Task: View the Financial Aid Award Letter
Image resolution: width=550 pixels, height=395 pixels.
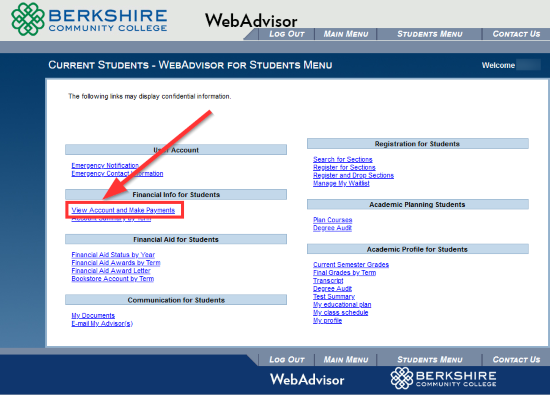Action: point(111,271)
